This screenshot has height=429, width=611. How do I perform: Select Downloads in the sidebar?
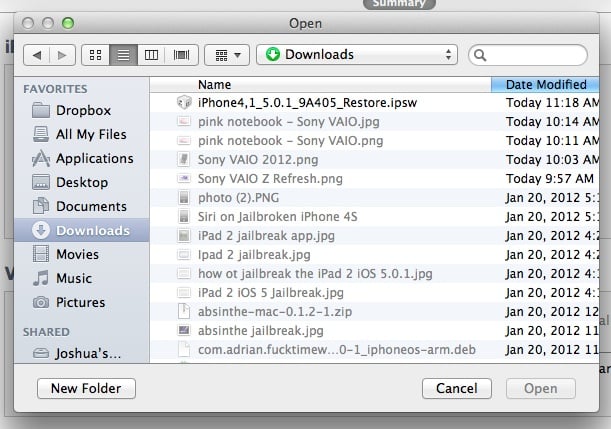pos(81,230)
